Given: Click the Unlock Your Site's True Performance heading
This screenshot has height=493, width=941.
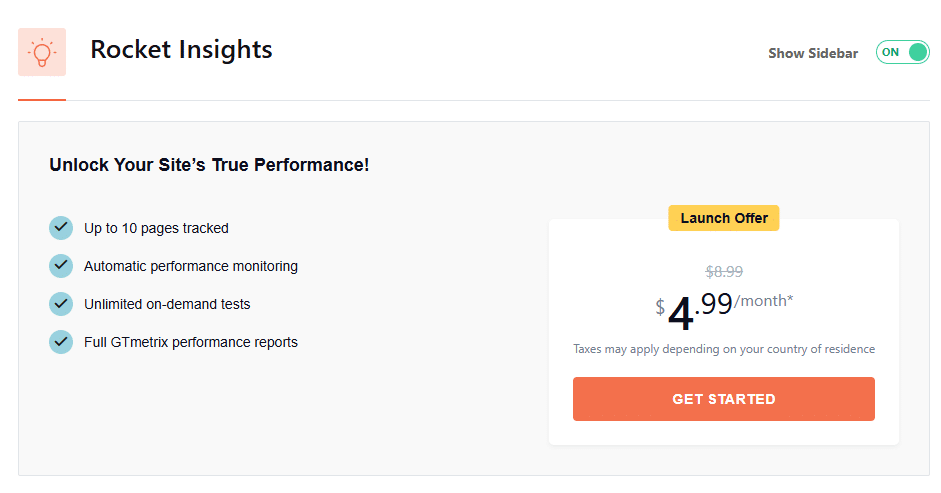Looking at the screenshot, I should pos(209,165).
